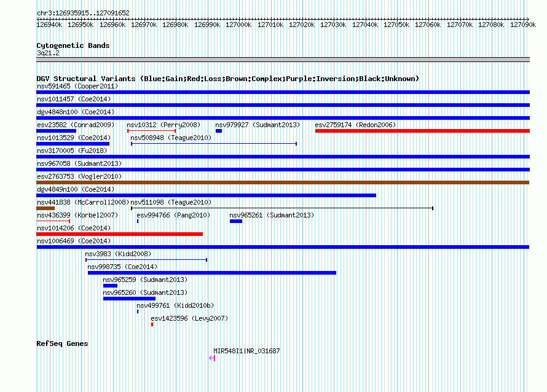Click the 127050k ruler tick label
Viewport: 547px width, 392px height.
(x=396, y=25)
